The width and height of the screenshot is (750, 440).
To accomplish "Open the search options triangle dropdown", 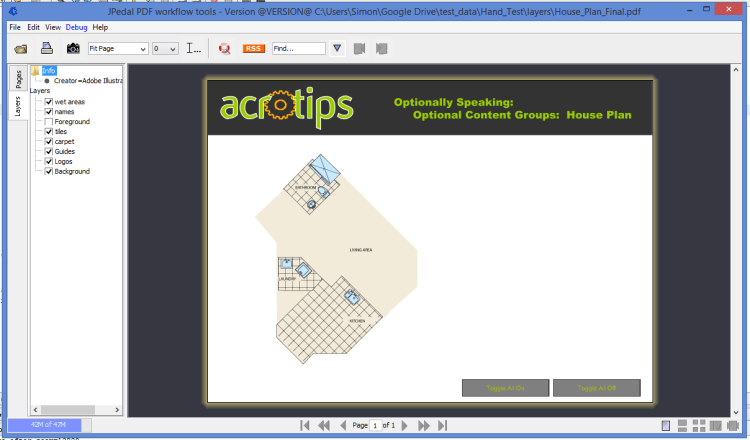I will (337, 48).
